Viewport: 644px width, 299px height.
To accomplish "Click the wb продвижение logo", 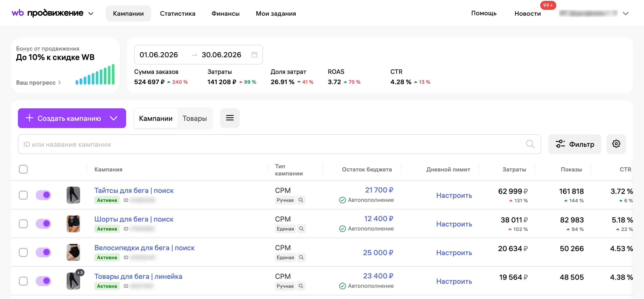I will click(47, 13).
